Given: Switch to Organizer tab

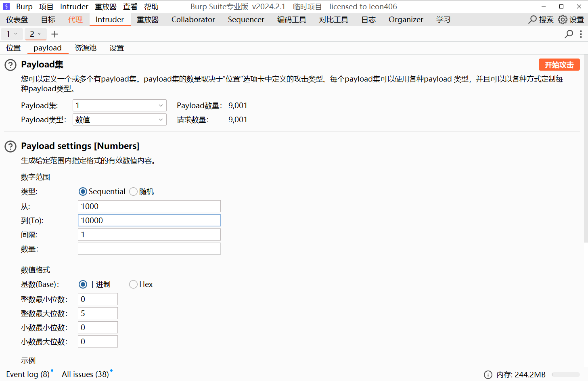Looking at the screenshot, I should click(406, 19).
